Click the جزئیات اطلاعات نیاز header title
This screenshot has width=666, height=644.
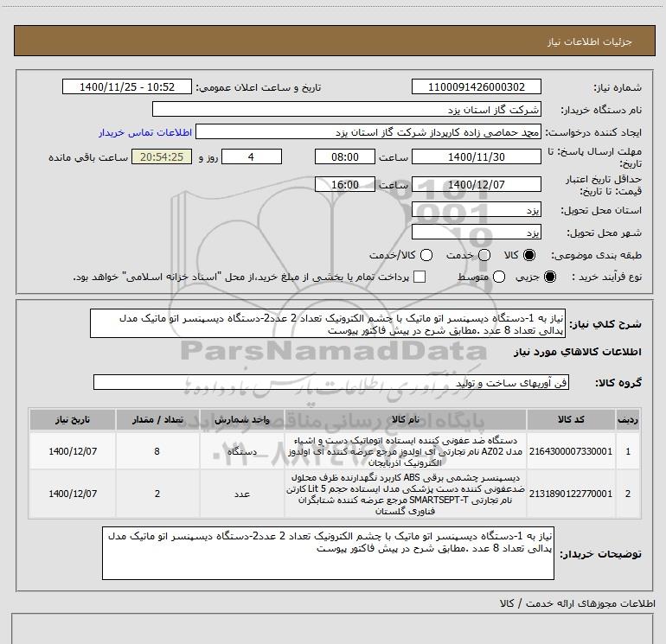(590, 41)
